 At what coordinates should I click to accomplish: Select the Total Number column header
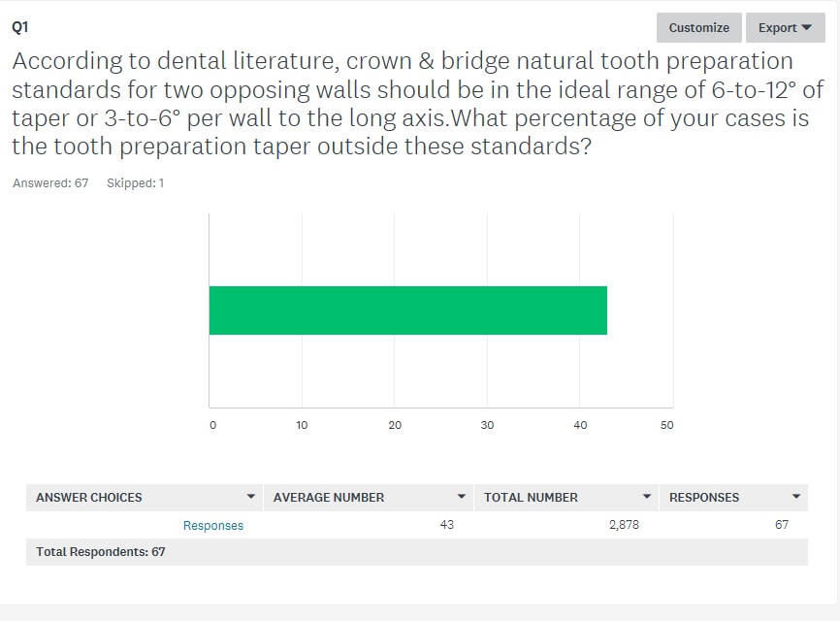tap(531, 497)
